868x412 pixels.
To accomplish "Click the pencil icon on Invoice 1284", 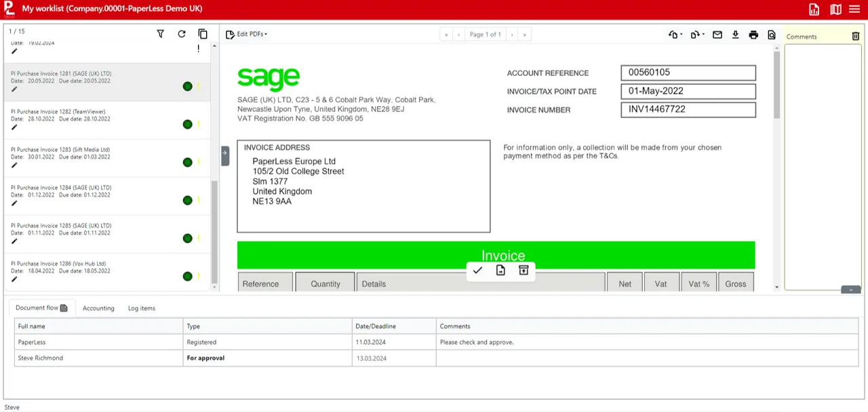I will point(14,203).
